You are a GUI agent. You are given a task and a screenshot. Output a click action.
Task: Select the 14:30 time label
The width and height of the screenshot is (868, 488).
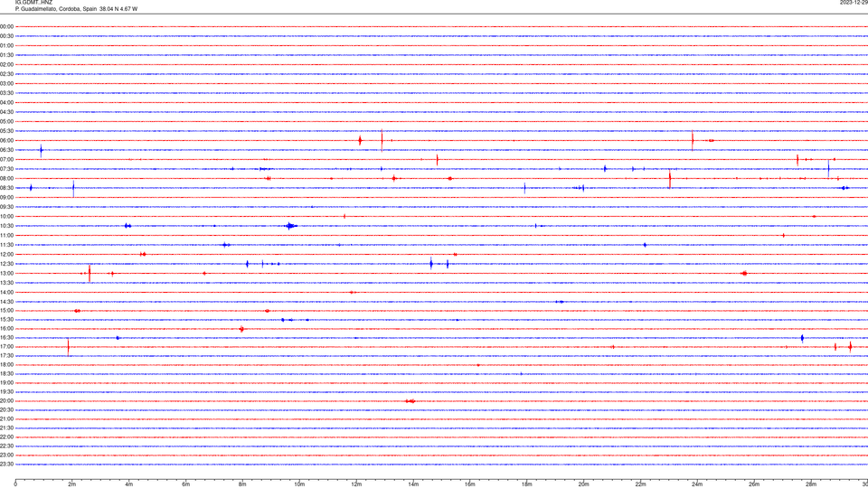click(6, 302)
